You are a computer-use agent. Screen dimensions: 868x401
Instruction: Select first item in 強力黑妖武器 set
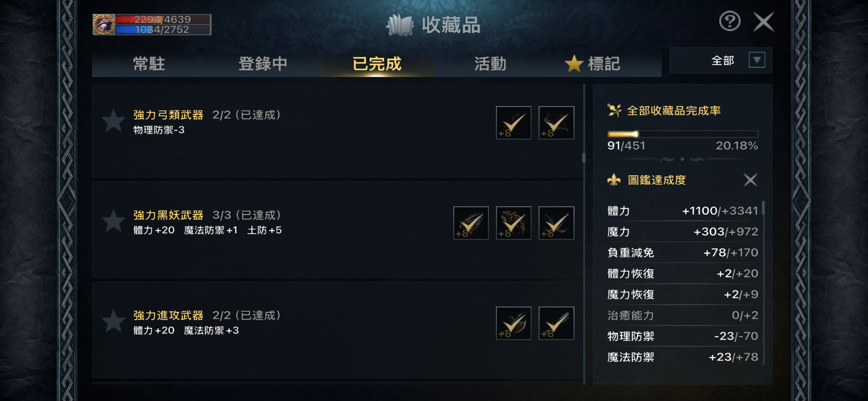tap(471, 223)
